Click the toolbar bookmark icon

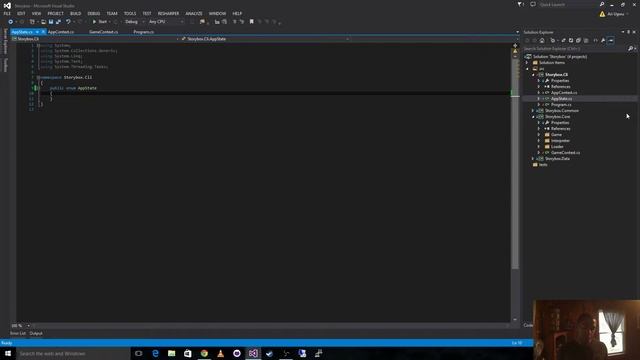(251, 22)
